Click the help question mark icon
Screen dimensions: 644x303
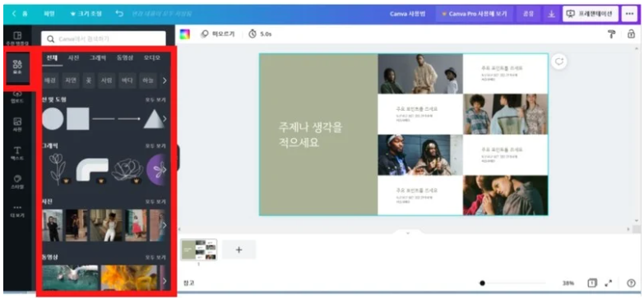(631, 283)
